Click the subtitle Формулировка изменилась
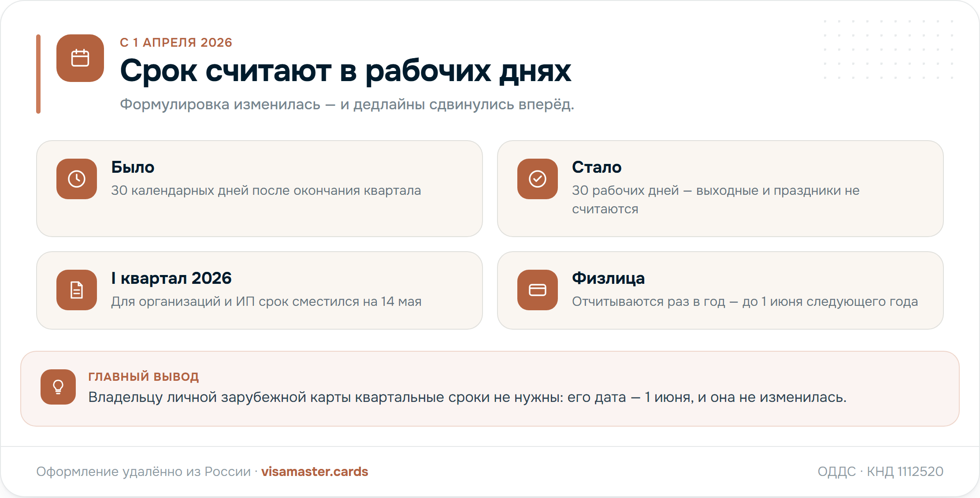The image size is (980, 498). click(220, 104)
